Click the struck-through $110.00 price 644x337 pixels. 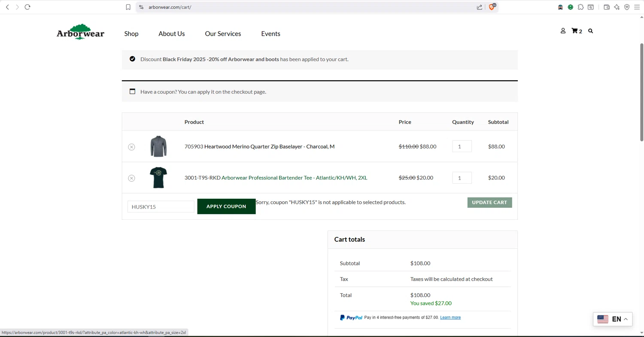[x=408, y=146]
